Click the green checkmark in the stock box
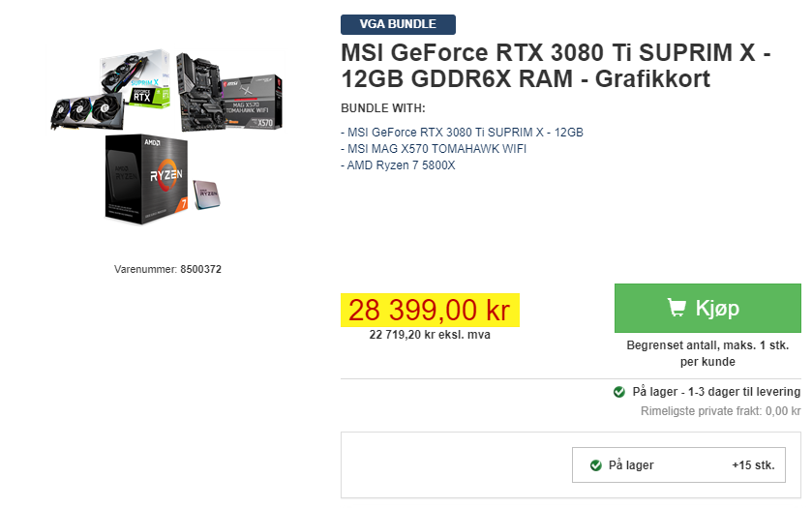Screen dimensions: 812x508 pyautogui.click(x=596, y=465)
